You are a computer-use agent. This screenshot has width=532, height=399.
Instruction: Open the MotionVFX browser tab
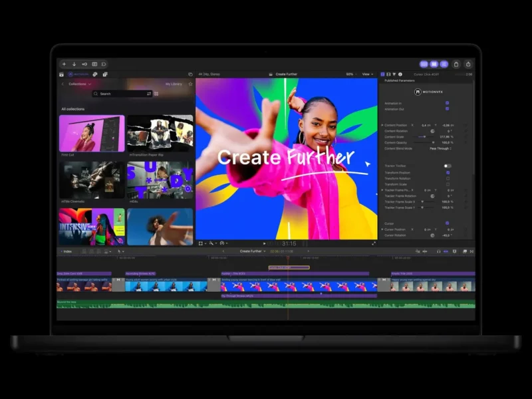click(x=78, y=74)
